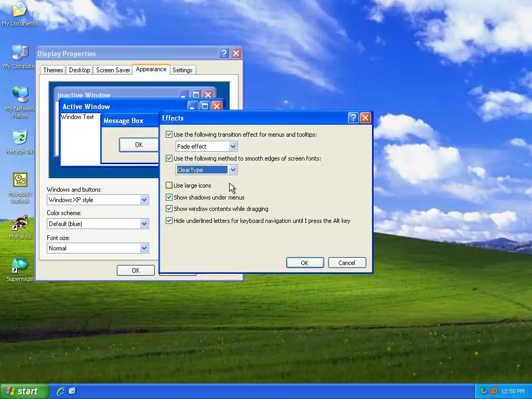This screenshot has height=399, width=532.
Task: Click the Message Box preview title
Action: click(x=124, y=121)
